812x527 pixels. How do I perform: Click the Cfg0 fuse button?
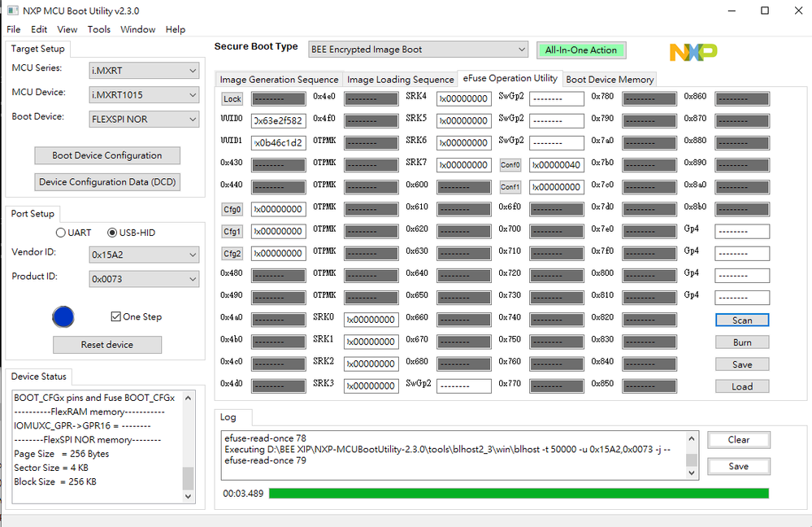tap(232, 209)
